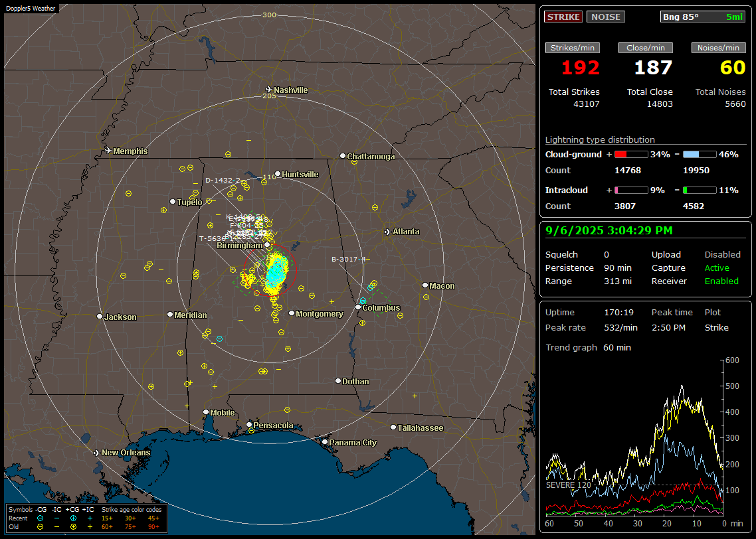Click the Nashville airport plane icon

click(x=268, y=90)
